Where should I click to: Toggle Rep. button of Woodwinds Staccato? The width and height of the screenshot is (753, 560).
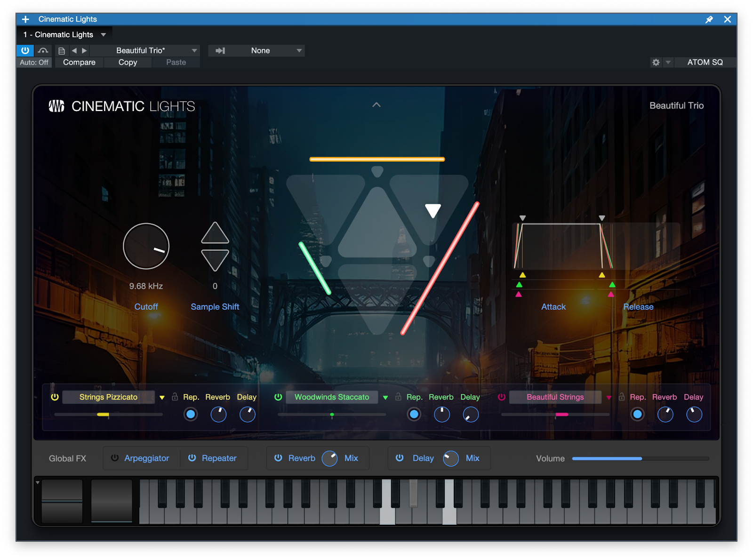click(x=414, y=414)
